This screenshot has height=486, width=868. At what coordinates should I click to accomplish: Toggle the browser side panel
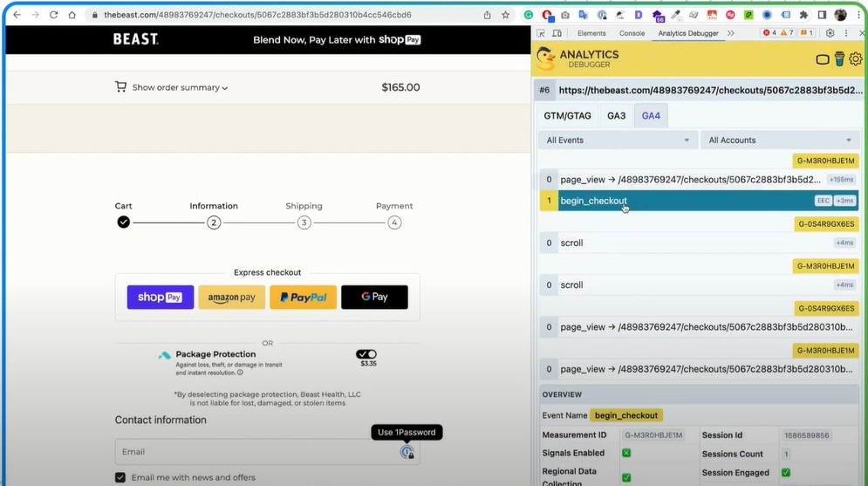[x=822, y=15]
